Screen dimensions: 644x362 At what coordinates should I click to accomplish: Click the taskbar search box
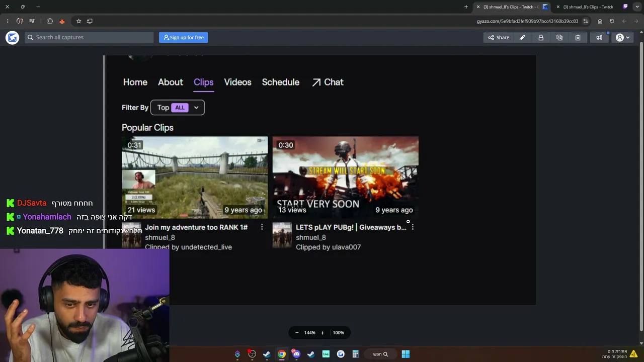click(380, 354)
